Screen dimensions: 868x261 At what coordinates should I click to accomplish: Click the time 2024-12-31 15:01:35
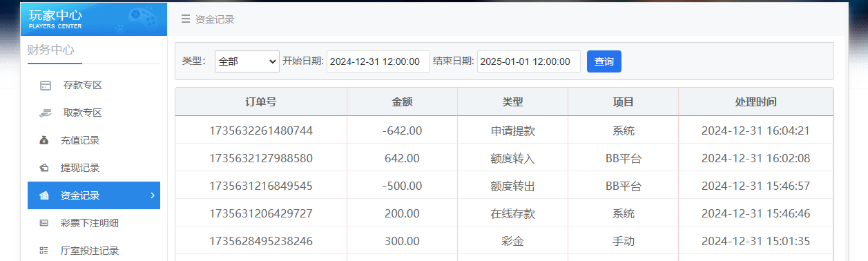(x=755, y=241)
